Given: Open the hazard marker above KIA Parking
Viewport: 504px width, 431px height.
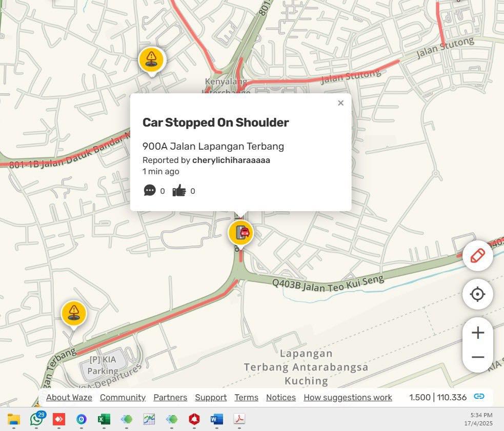Looking at the screenshot, I should (x=74, y=314).
